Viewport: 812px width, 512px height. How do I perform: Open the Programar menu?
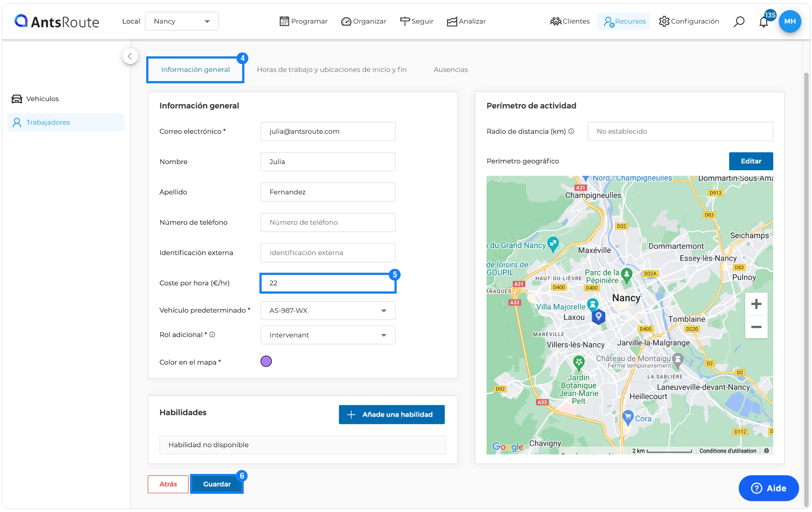click(304, 21)
